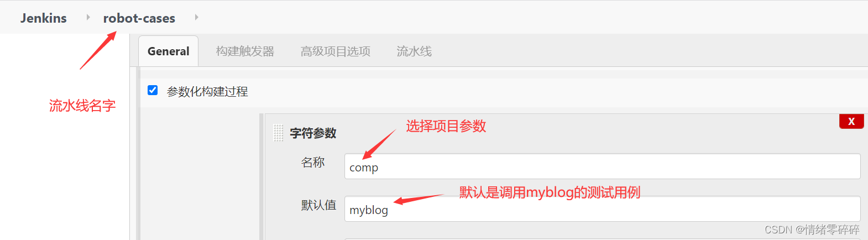Grab the dotted drag handle beside 字符参数
Screen dimensions: 868x240
point(278,133)
